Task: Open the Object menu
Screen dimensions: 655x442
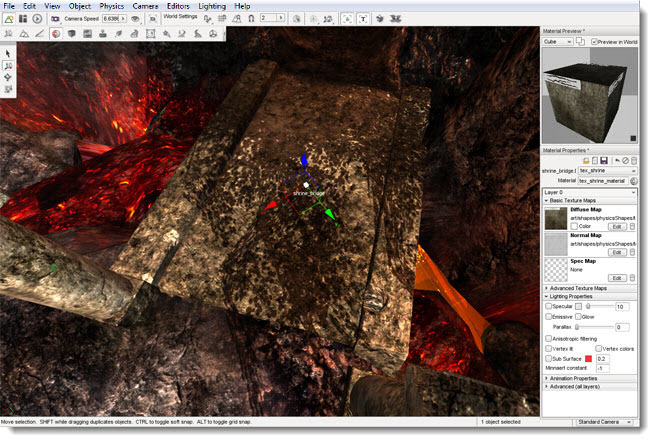Action: (79, 6)
